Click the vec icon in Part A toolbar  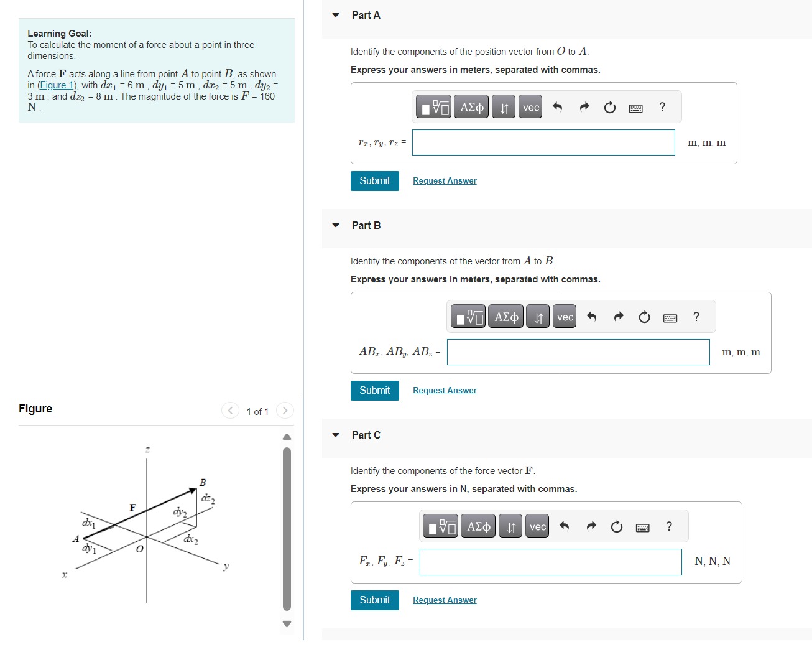pos(530,106)
